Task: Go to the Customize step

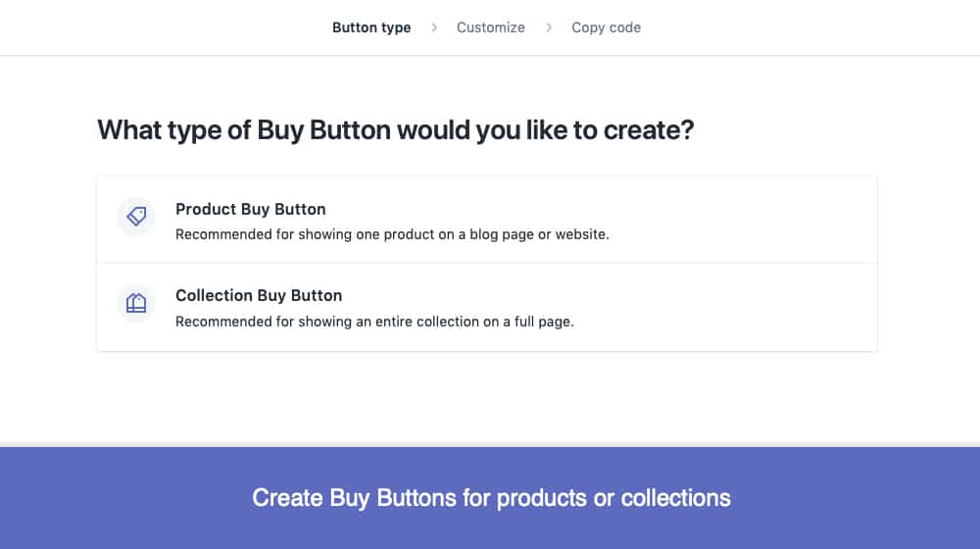Action: [491, 27]
